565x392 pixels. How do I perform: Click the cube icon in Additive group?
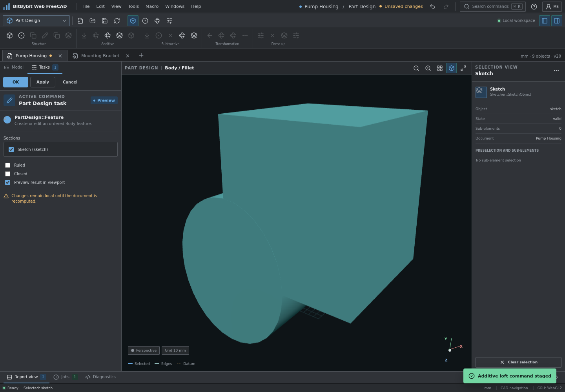pos(131,36)
